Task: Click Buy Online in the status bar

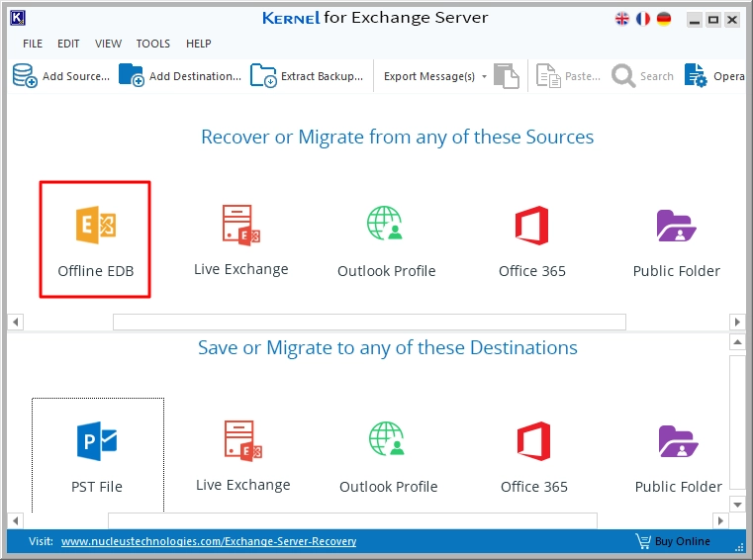Action: [683, 541]
